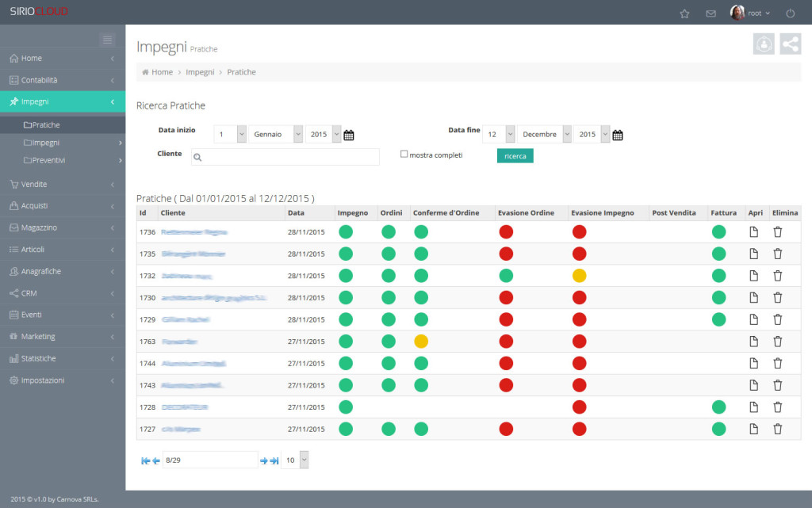Open the Data fine year dropdown
This screenshot has width=812, height=508.
pos(592,134)
